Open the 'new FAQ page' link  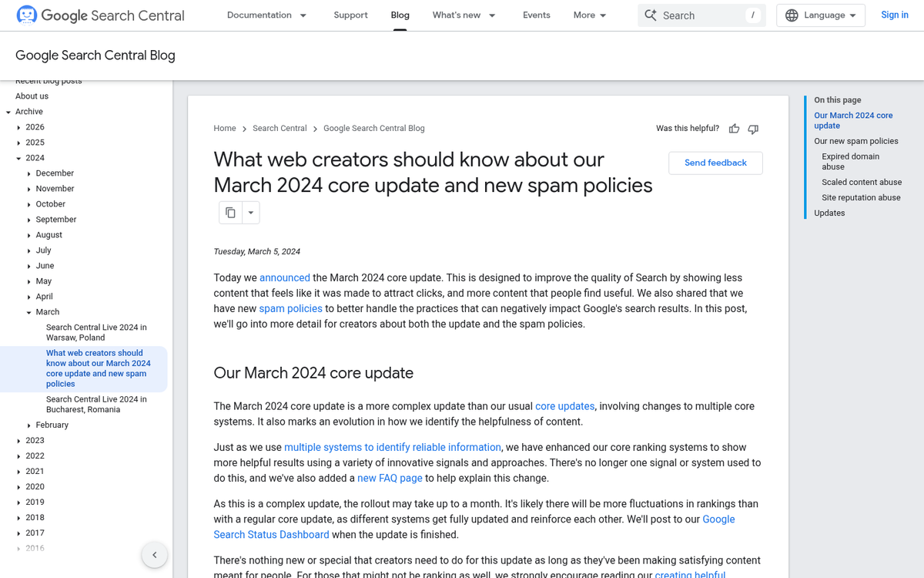coord(390,478)
